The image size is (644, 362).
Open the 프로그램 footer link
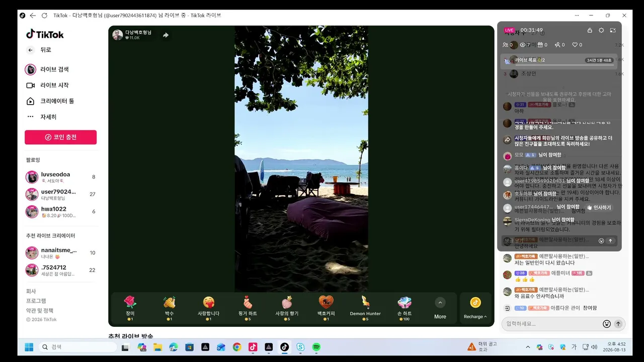(36, 301)
